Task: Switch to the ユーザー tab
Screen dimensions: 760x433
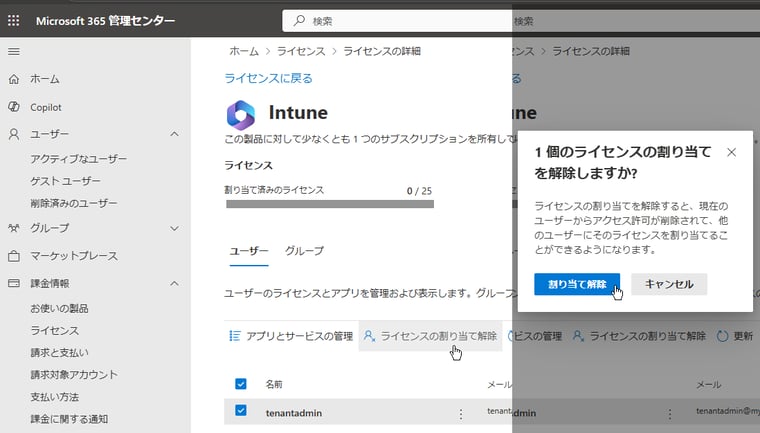Action: pyautogui.click(x=249, y=251)
